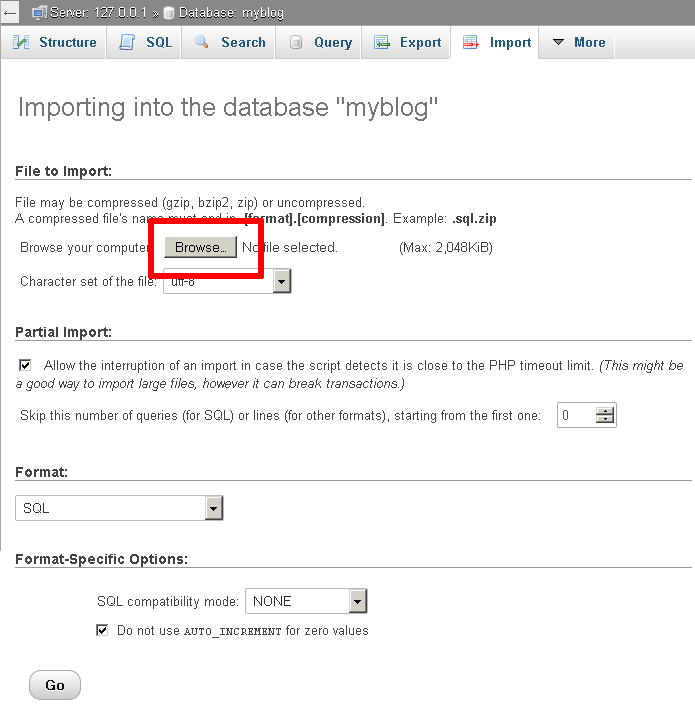Click the skip queries number field

(576, 415)
